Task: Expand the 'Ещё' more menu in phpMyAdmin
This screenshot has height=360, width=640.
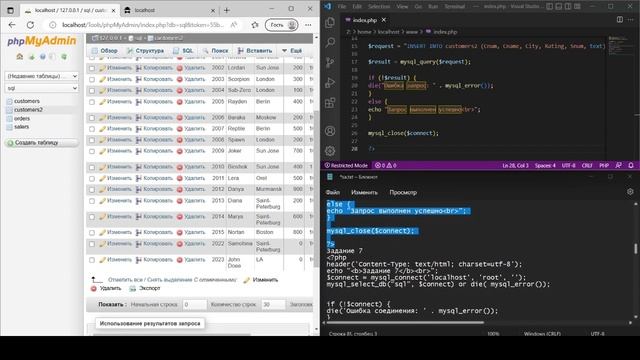Action: tap(292, 51)
